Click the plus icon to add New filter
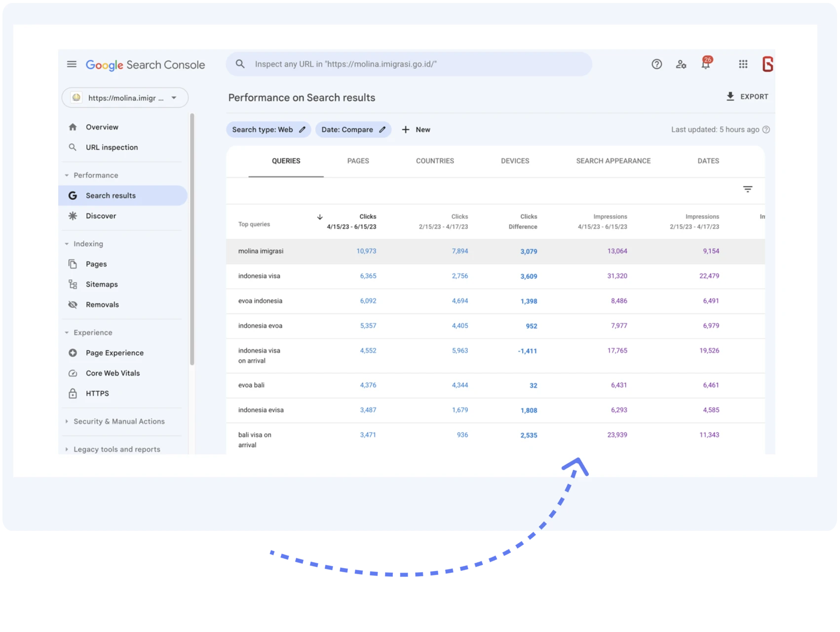Viewport: 840px width, 632px height. tap(406, 130)
